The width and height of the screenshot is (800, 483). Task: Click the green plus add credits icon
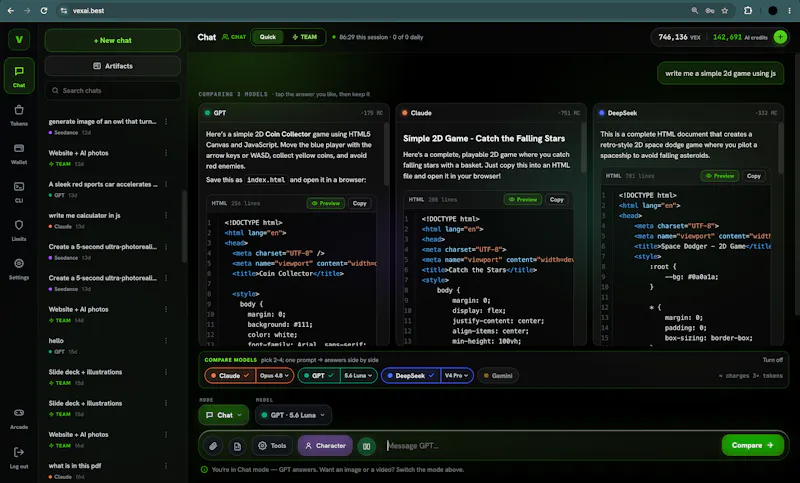coord(780,37)
